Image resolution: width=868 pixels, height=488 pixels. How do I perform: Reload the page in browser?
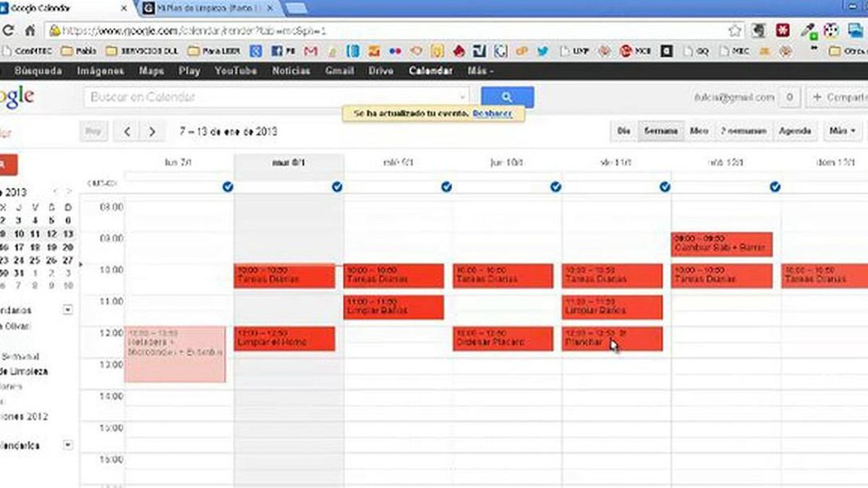coord(9,31)
